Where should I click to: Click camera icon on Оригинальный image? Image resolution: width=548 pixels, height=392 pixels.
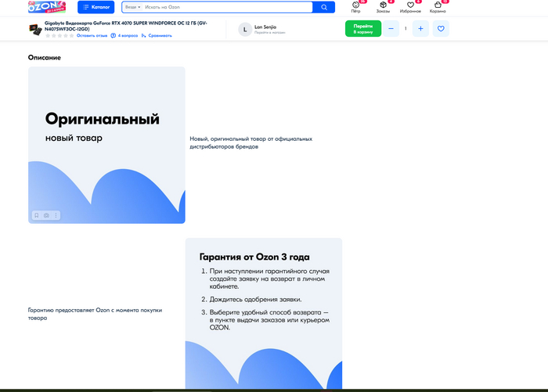(46, 215)
